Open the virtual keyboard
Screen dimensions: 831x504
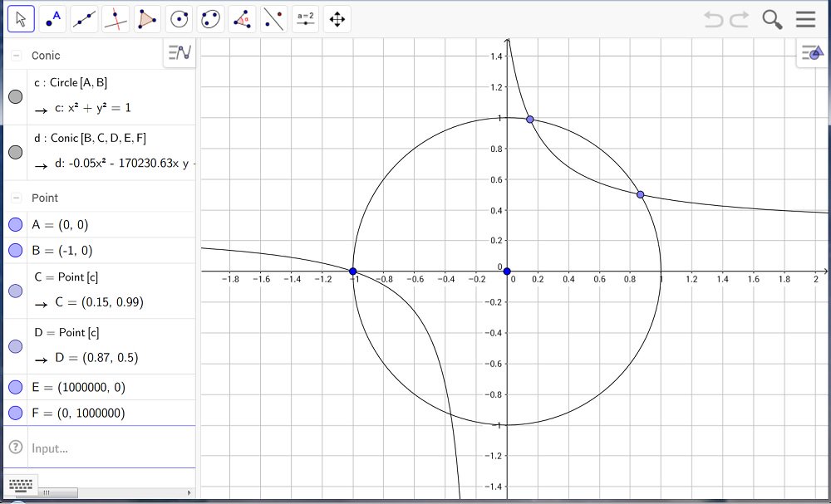[x=22, y=484]
